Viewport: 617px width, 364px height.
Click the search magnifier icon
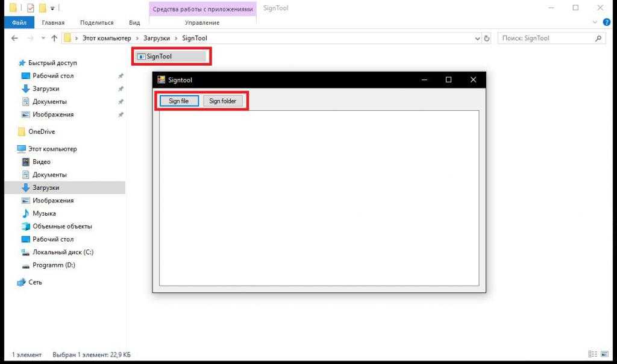(x=598, y=39)
